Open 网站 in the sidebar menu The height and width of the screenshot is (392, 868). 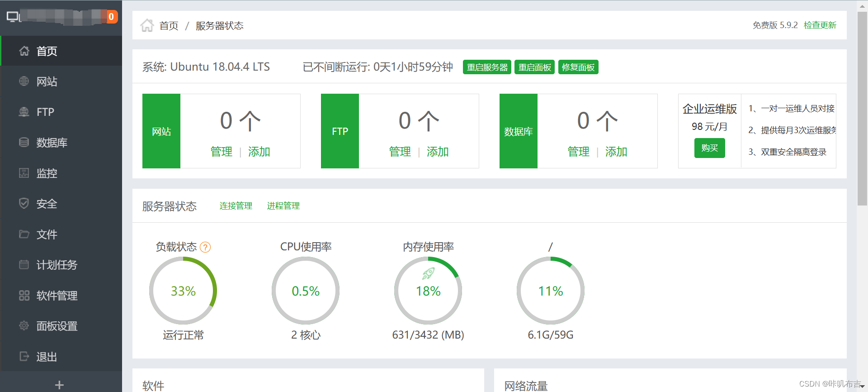(61, 81)
